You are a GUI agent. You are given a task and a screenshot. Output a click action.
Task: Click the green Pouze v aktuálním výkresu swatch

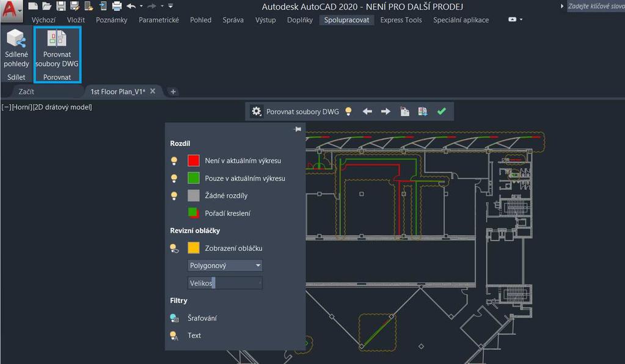click(x=193, y=178)
